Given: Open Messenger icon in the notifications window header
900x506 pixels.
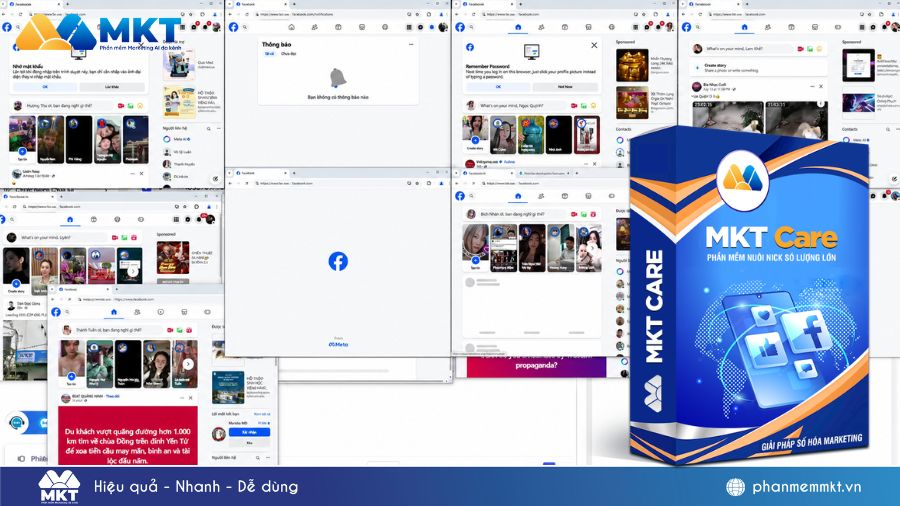Looking at the screenshot, I should click(x=420, y=27).
